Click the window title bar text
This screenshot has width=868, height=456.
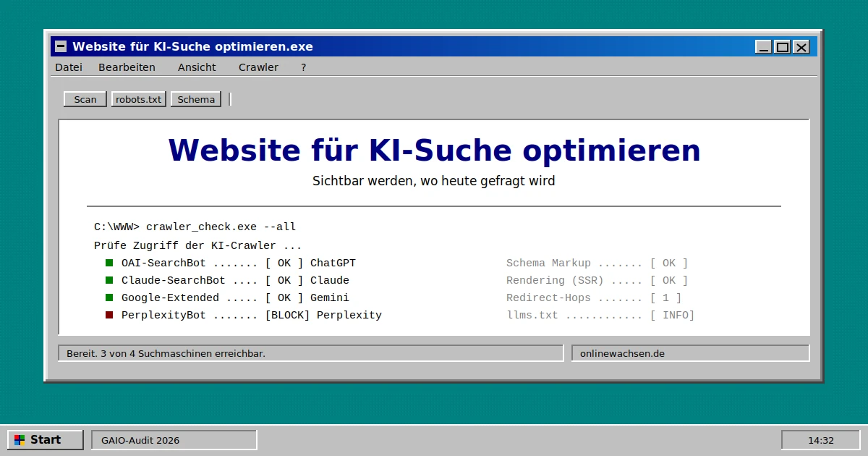point(192,47)
